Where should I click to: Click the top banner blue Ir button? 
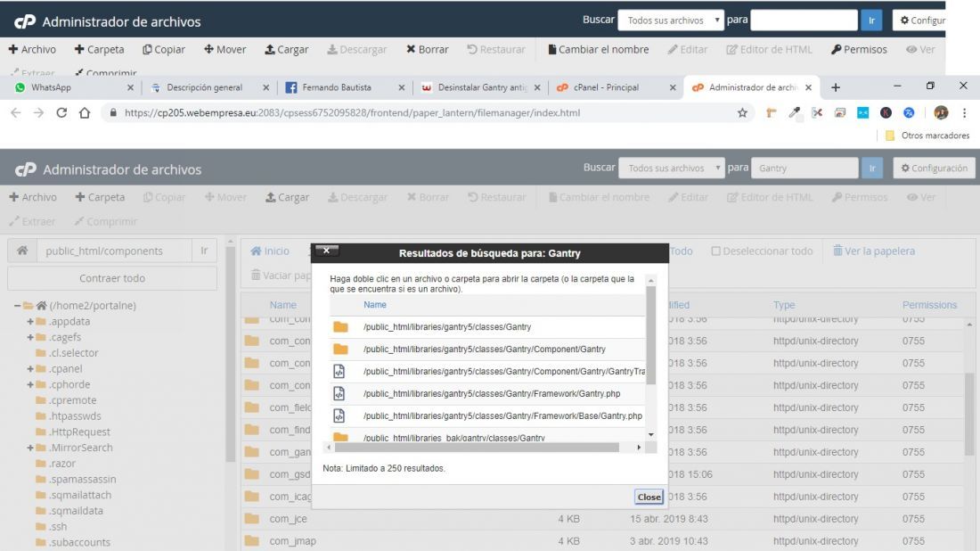click(x=871, y=20)
